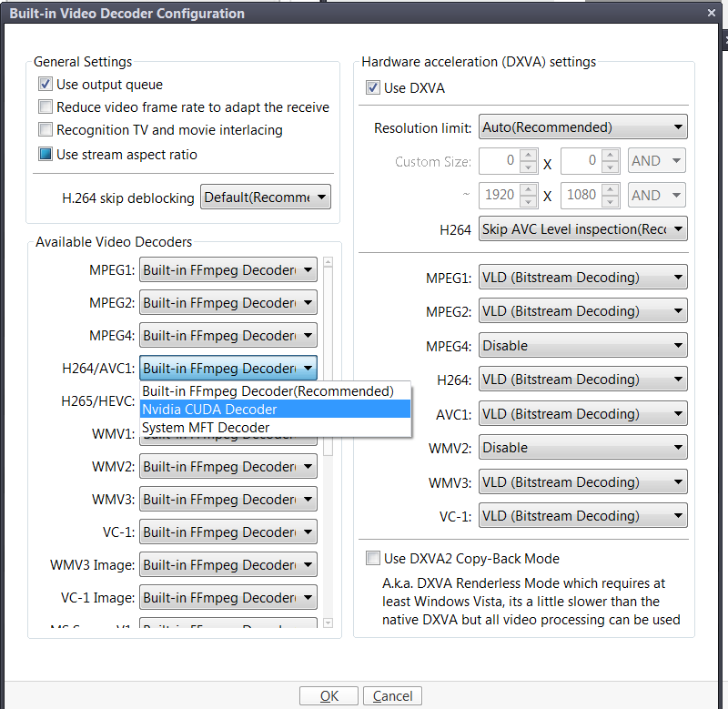Viewport: 728px width, 709px height.
Task: Open the Resolution limit dropdown
Action: (582, 127)
